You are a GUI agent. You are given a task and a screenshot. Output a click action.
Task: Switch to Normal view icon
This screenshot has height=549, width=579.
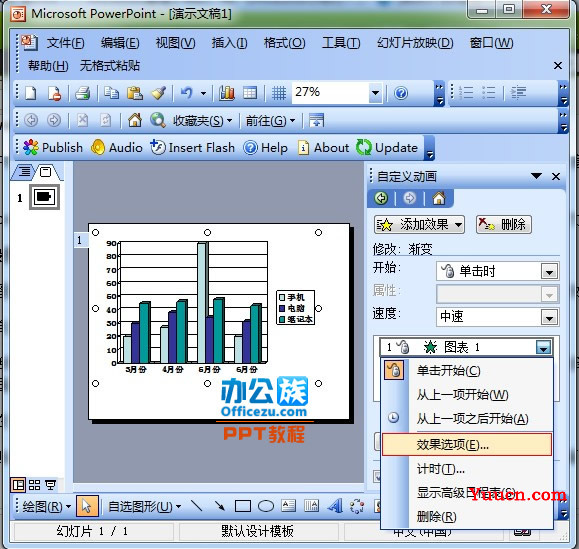click(18, 485)
